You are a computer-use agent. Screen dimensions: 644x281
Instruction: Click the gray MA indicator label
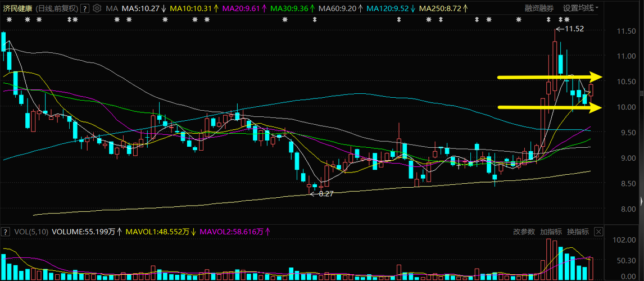click(x=111, y=8)
